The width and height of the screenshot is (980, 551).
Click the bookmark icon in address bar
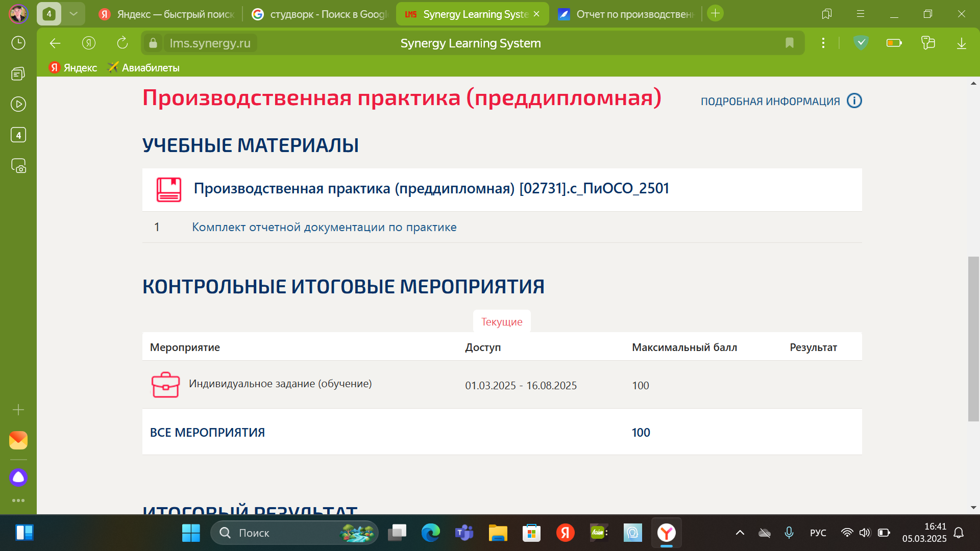point(789,43)
